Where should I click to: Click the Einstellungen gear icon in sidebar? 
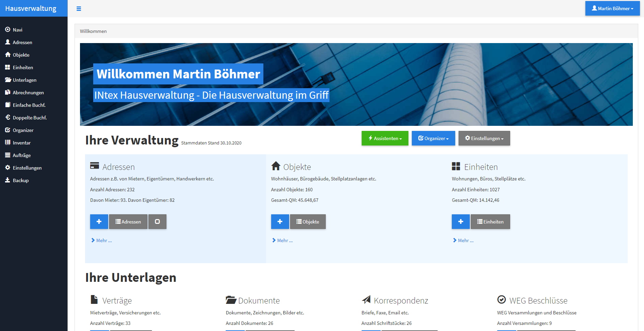pyautogui.click(x=8, y=168)
